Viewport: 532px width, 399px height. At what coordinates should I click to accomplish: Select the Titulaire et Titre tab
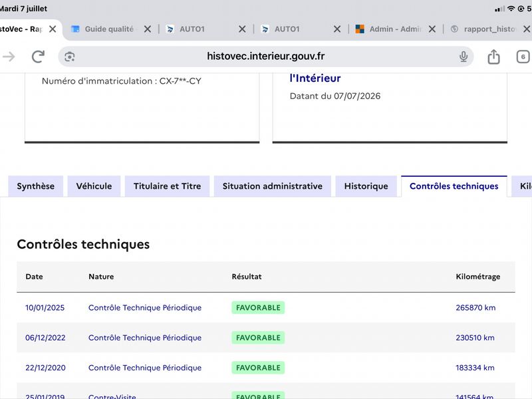click(x=168, y=186)
